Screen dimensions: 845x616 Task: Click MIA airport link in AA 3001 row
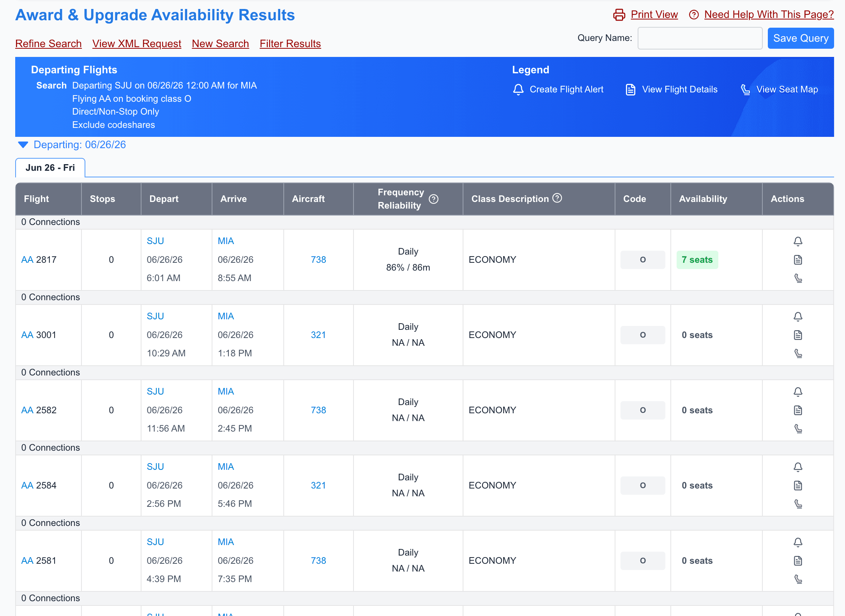[226, 316]
